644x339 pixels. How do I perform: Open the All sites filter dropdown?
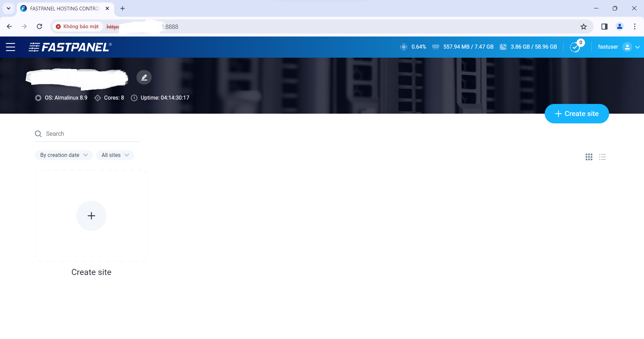[x=115, y=155]
